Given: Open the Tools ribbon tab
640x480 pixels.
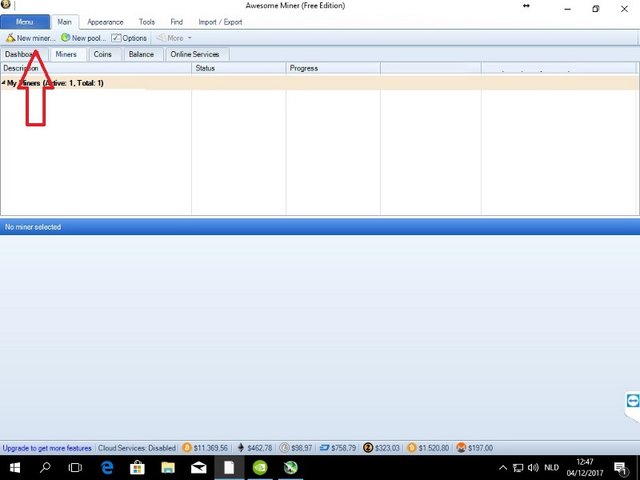Looking at the screenshot, I should point(147,22).
